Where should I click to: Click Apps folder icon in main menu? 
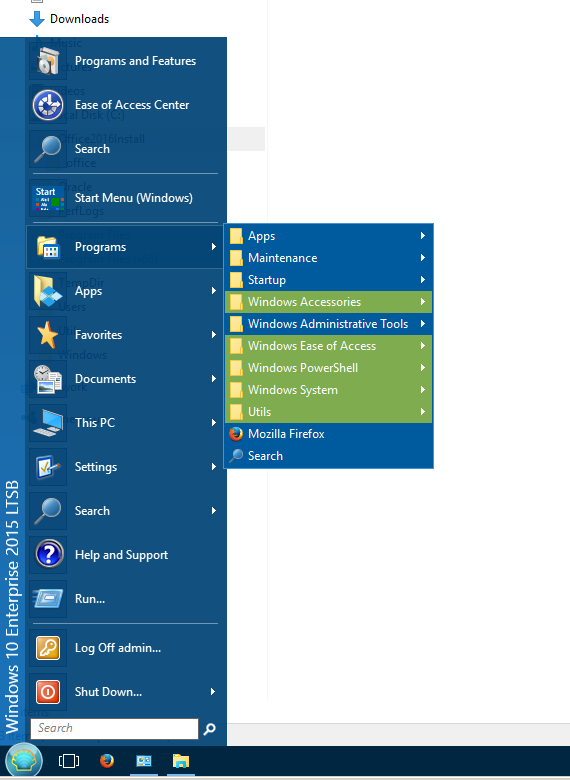[x=48, y=291]
